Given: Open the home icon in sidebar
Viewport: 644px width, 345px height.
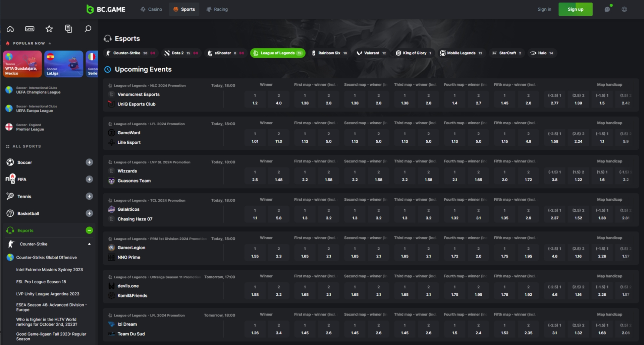Looking at the screenshot, I should pyautogui.click(x=10, y=29).
